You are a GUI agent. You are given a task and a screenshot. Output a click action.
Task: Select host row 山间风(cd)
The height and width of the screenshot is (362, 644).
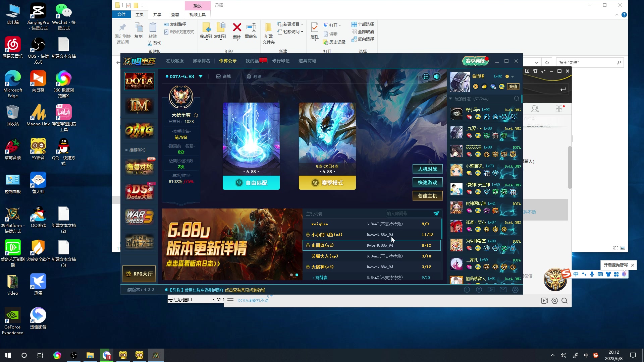pos(372,245)
